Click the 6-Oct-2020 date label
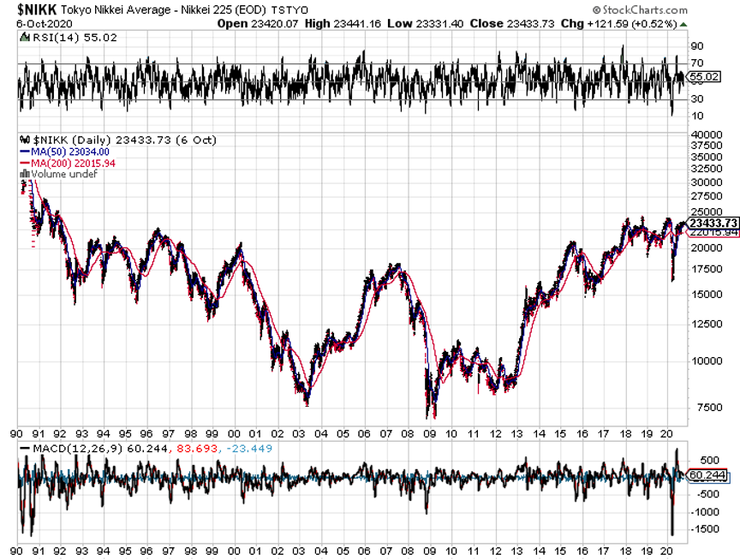This screenshot has height=560, width=740. tap(38, 24)
